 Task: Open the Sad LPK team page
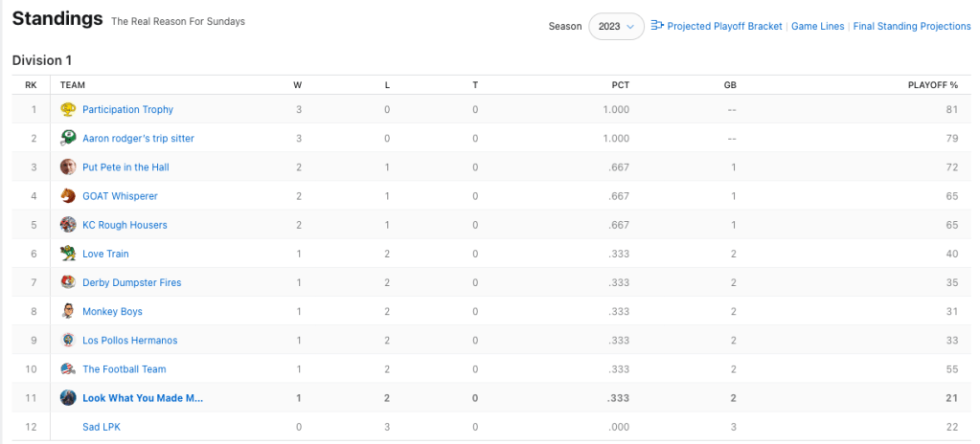(102, 427)
